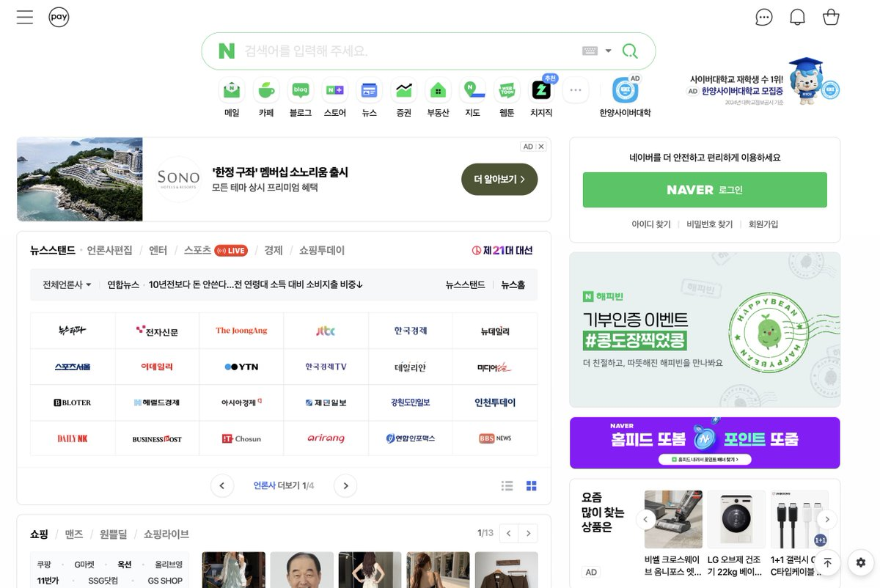This screenshot has width=880, height=588.
Task: Open the 해피빈 기부인증 이벤트 banner
Action: click(705, 329)
